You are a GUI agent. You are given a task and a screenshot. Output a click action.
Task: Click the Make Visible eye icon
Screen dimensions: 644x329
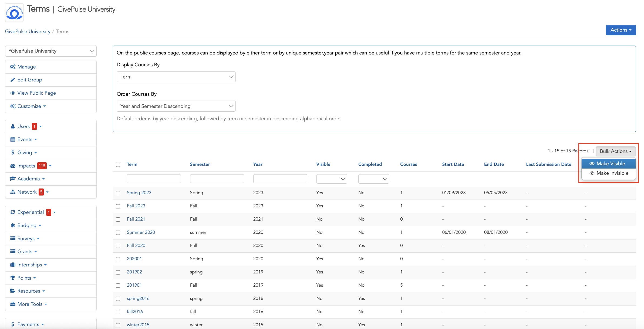click(x=592, y=164)
